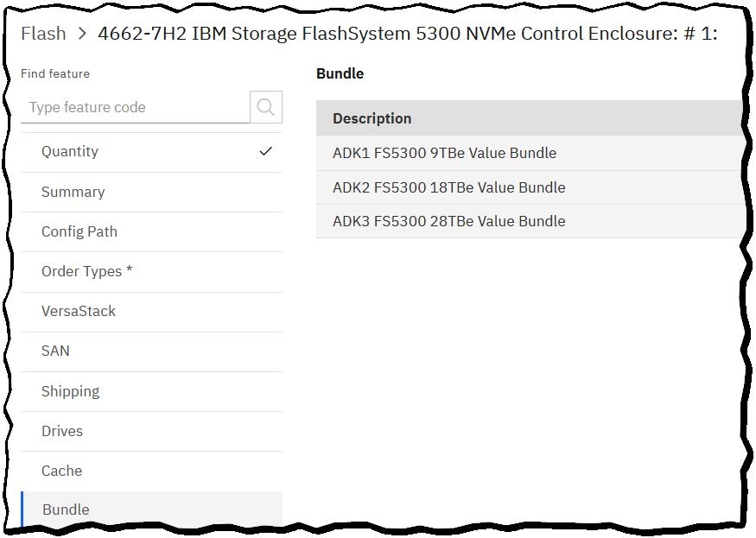Click the breadcrumb chevron after Flash

(82, 34)
